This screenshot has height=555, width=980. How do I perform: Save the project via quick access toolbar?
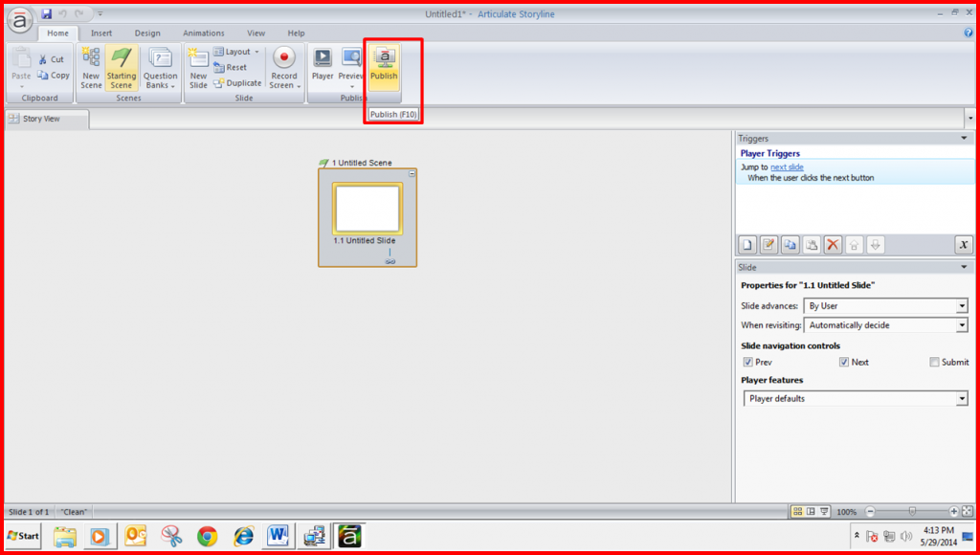pos(46,13)
